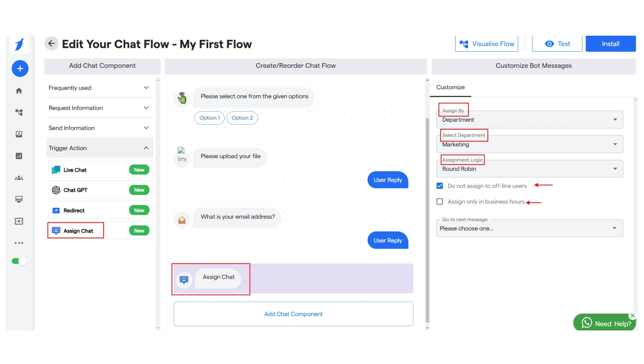Image resolution: width=644 pixels, height=364 pixels.
Task: Click the contacts icon in the sidebar
Action: [19, 178]
